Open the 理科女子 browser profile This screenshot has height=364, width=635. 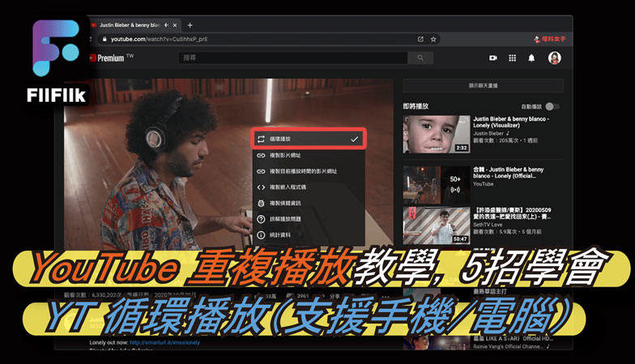pos(549,39)
